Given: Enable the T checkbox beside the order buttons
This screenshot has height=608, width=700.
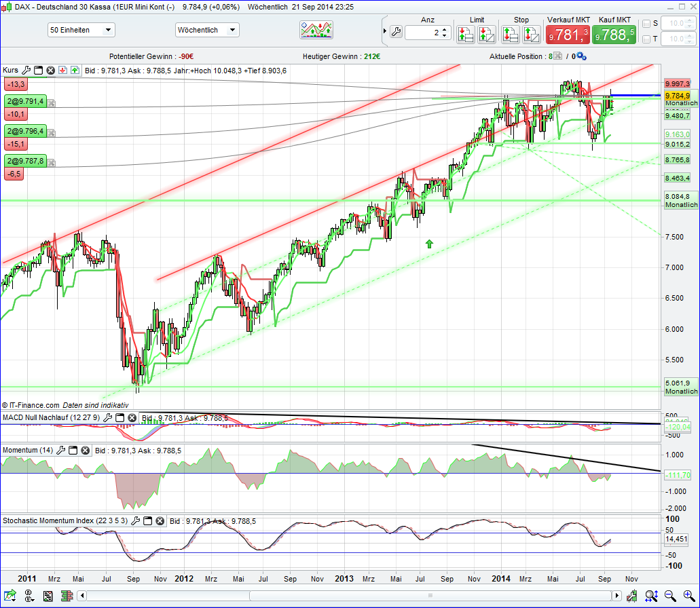Looking at the screenshot, I should coord(646,39).
